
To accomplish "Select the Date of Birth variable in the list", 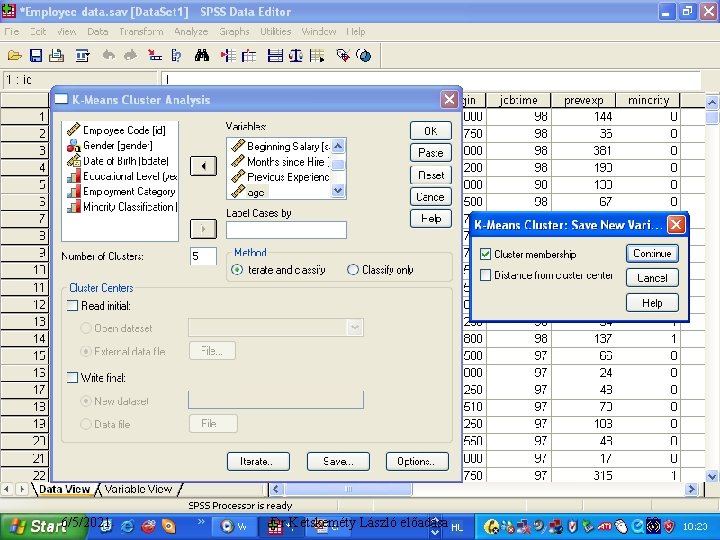I will (x=118, y=161).
